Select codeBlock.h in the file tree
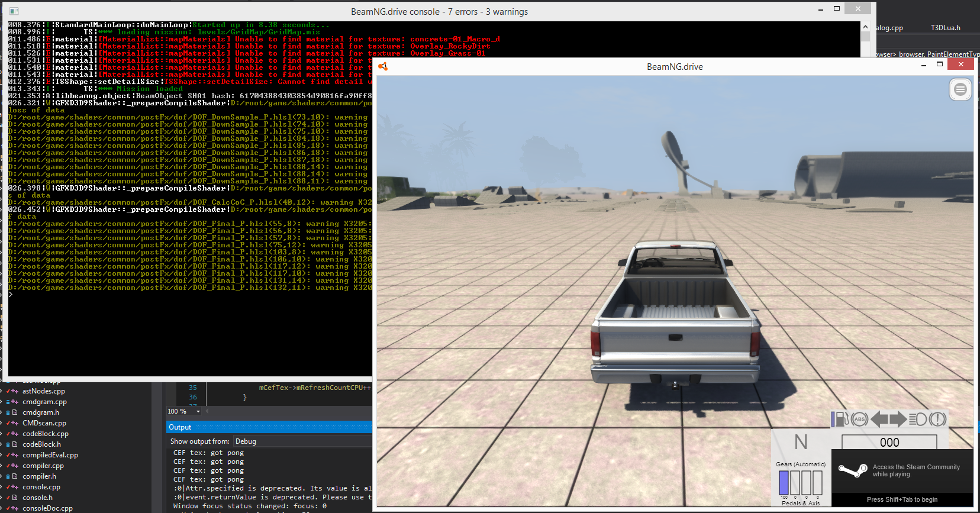 (42, 444)
